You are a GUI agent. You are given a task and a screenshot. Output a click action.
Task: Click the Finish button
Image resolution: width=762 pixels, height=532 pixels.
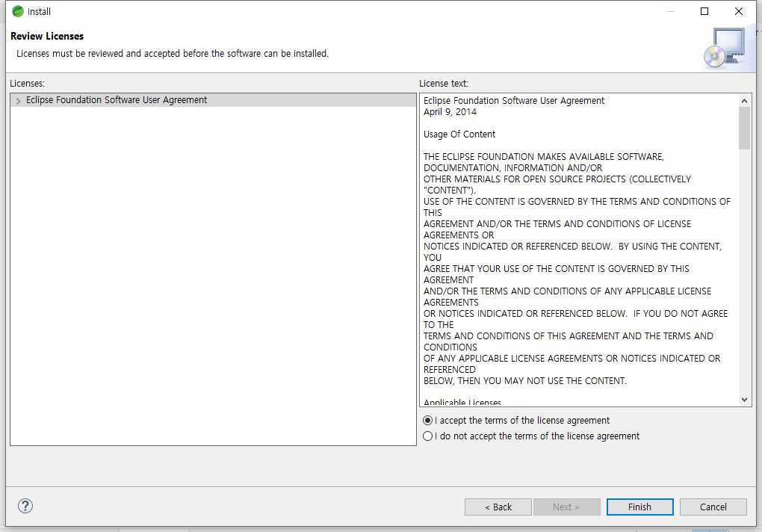pos(639,507)
